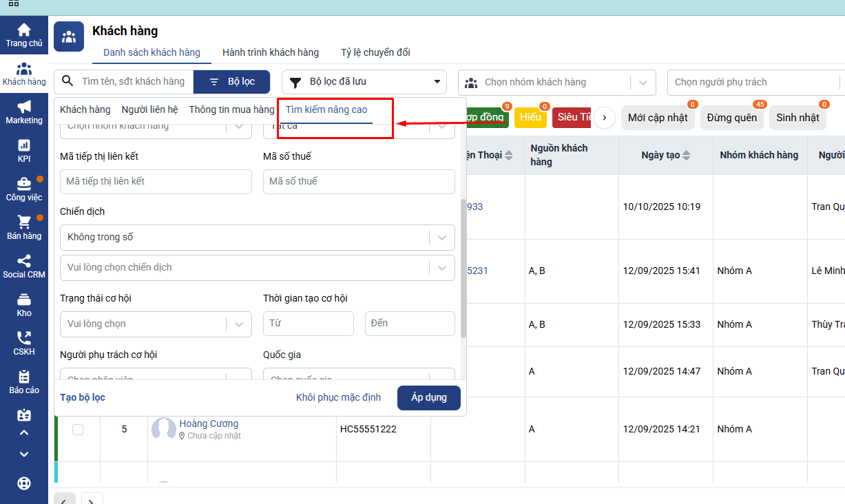Click the Áp dụng button

pos(428,397)
